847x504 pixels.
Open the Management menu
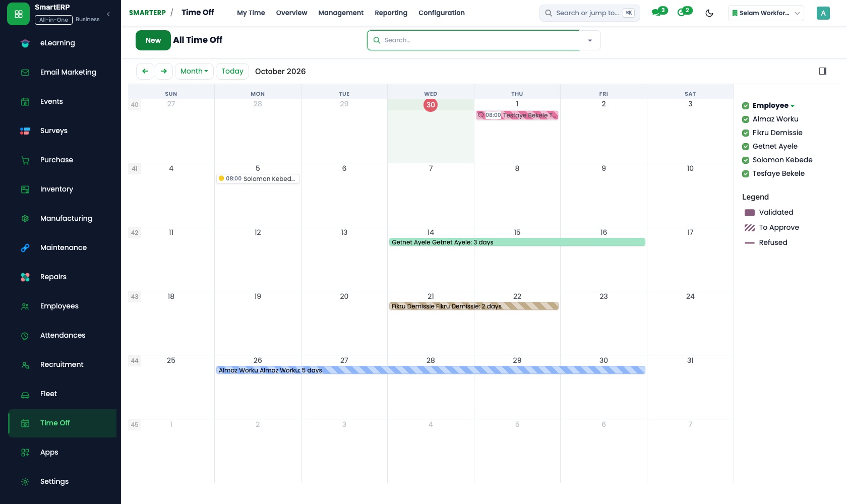[341, 13]
